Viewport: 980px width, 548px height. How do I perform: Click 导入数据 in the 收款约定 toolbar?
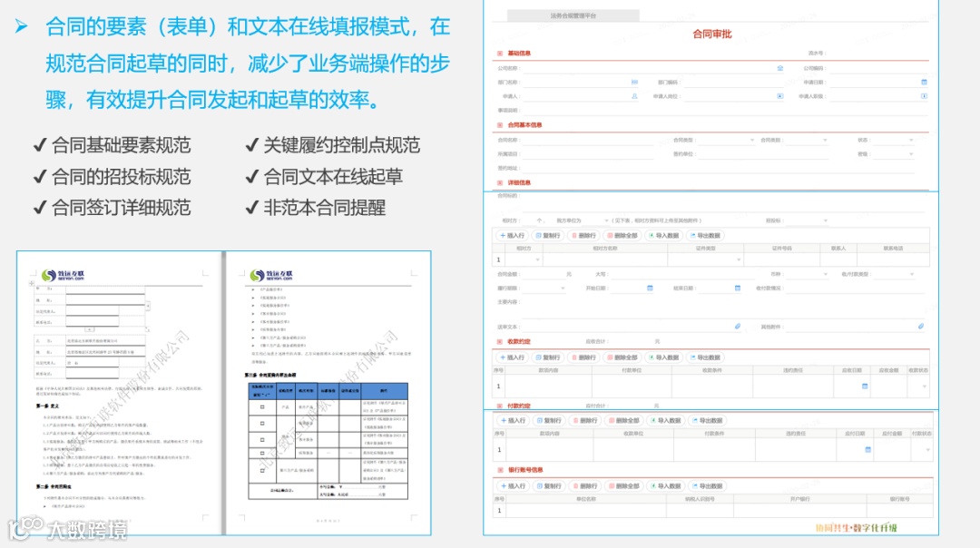point(663,357)
